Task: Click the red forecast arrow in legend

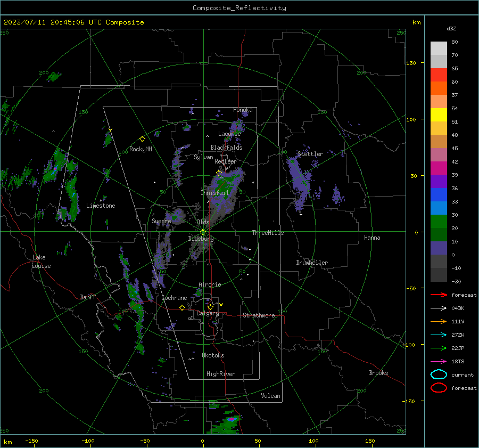Action: [439, 295]
